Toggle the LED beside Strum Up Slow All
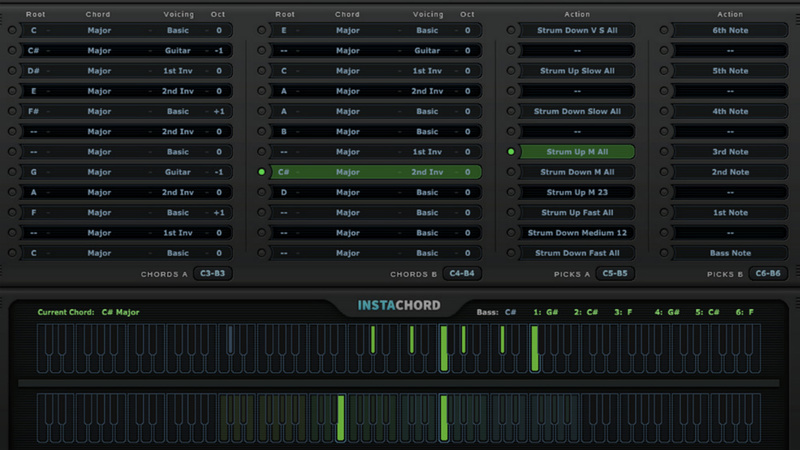The width and height of the screenshot is (800, 450). click(512, 71)
